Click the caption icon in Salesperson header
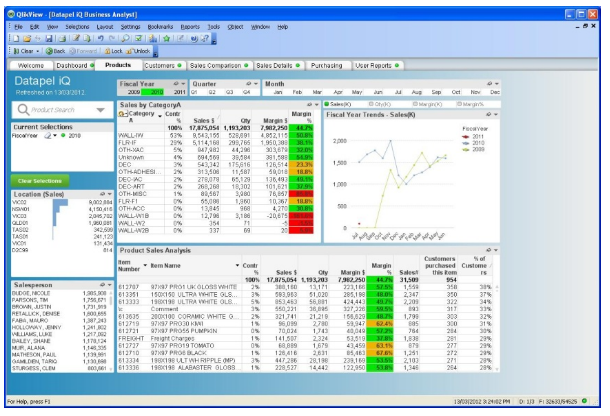 (x=102, y=285)
